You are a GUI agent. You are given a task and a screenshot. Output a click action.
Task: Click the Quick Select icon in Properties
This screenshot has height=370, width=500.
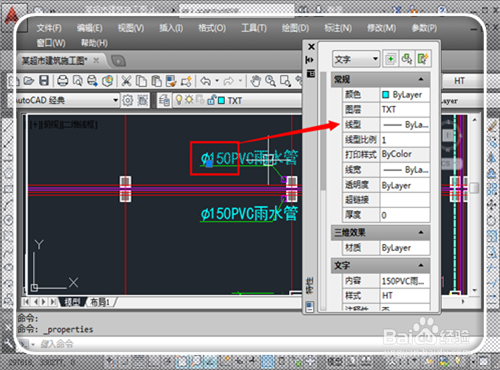click(422, 59)
